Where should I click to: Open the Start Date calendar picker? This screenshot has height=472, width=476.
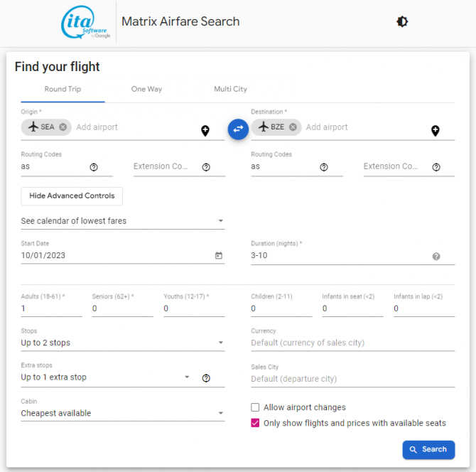[219, 256]
